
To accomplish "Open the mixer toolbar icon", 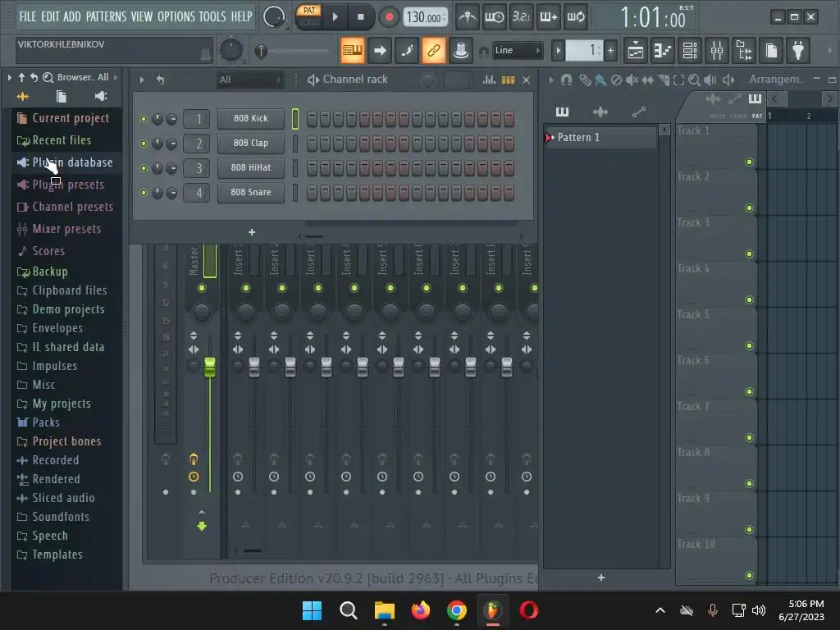I will (717, 51).
